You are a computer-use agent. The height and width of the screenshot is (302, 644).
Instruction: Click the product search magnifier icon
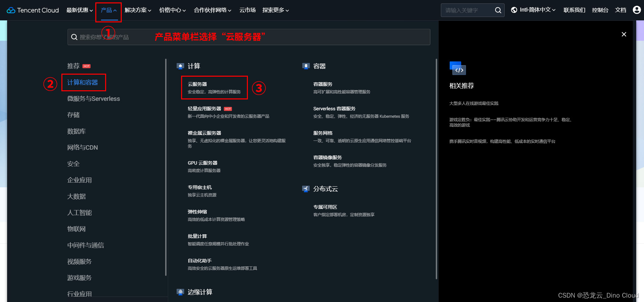pyautogui.click(x=74, y=37)
